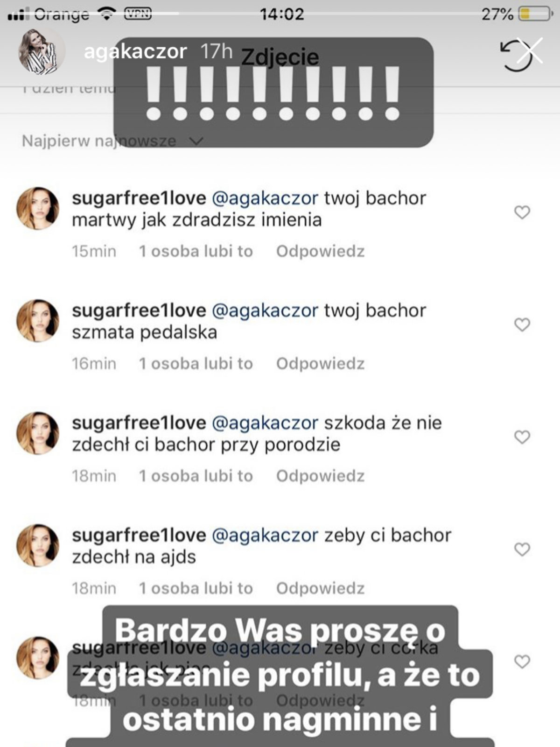Click Odpowiedz under the 16min comment
Image resolution: width=560 pixels, height=747 pixels.
coord(320,364)
